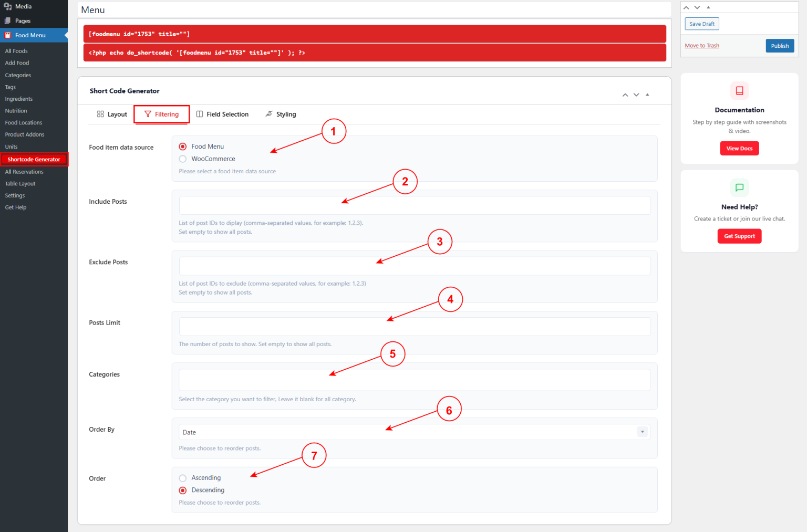Viewport: 807px width, 532px height.
Task: Focus the Include Posts input field
Action: (415, 205)
